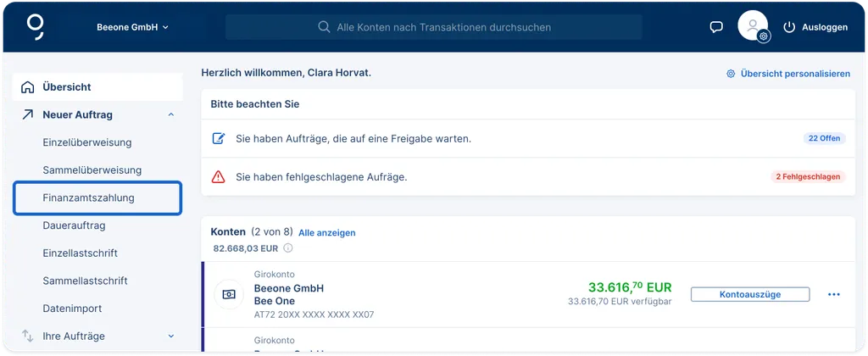Click the 2 Fehlgeschlagen badge
Viewport: 868px width, 356px height.
[808, 177]
